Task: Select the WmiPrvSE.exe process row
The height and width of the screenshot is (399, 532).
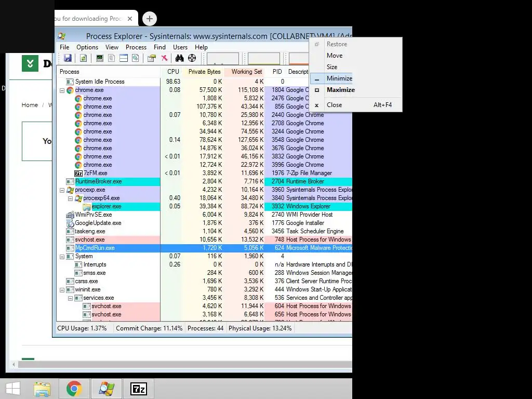Action: click(204, 215)
